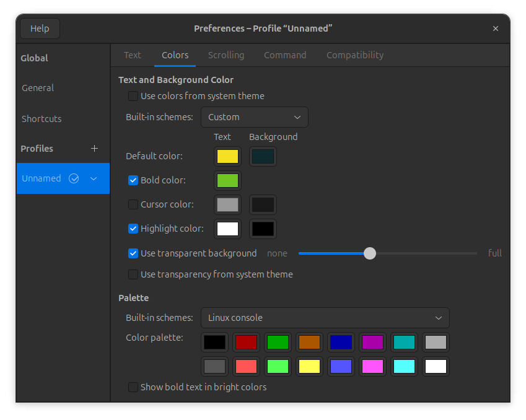
Task: Click the transparency slider handle
Action: pos(370,253)
